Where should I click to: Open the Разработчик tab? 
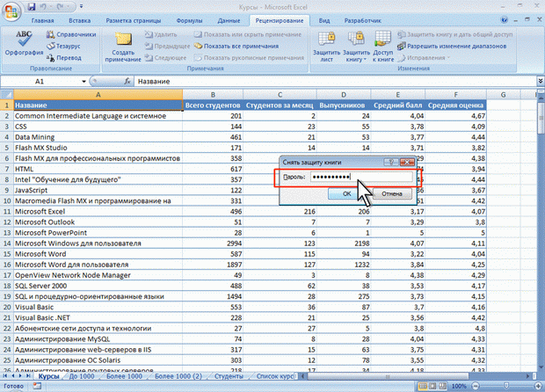tap(363, 20)
